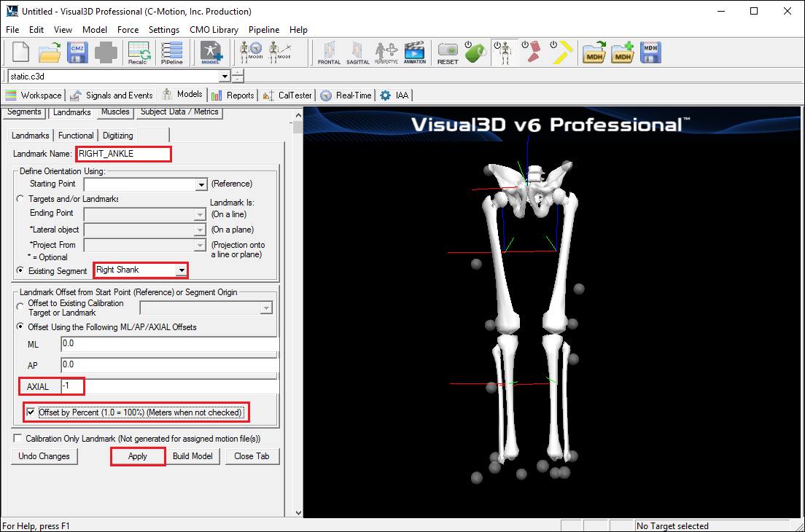805x532 pixels.
Task: Open the CMO Library menu
Action: point(214,30)
